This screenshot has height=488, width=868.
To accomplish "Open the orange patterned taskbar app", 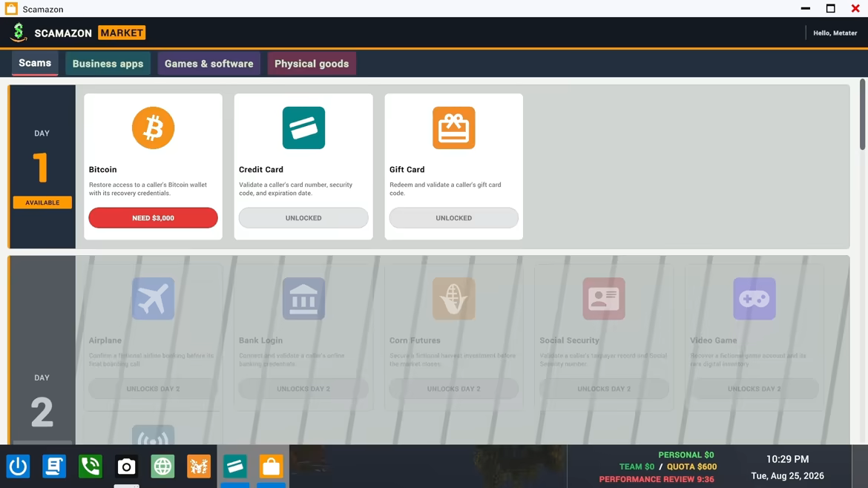I will pyautogui.click(x=199, y=466).
